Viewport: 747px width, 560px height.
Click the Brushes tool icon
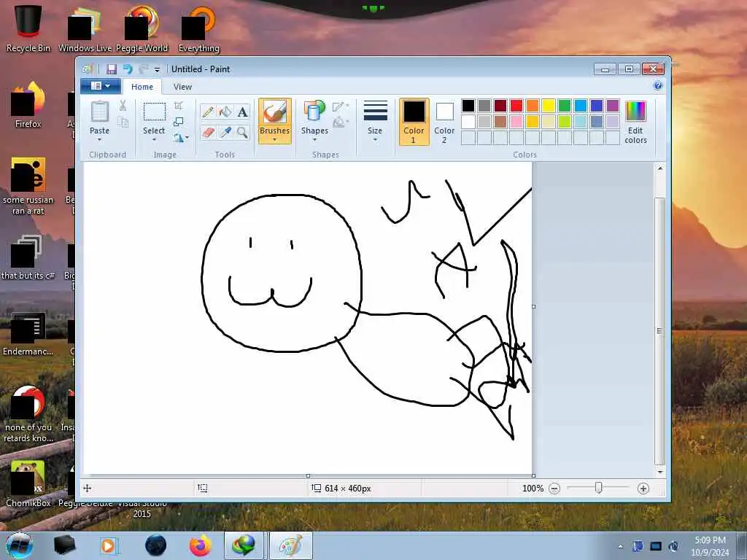point(275,112)
